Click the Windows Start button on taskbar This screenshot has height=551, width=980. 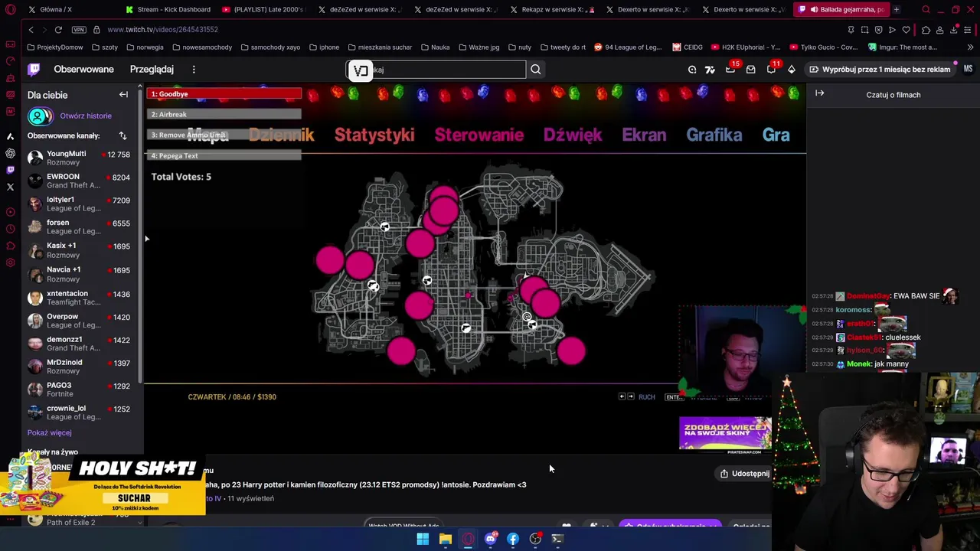tap(423, 539)
